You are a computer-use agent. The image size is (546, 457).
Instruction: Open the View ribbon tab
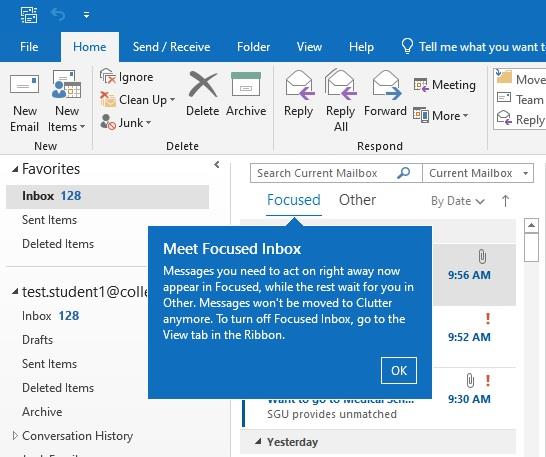click(x=309, y=47)
